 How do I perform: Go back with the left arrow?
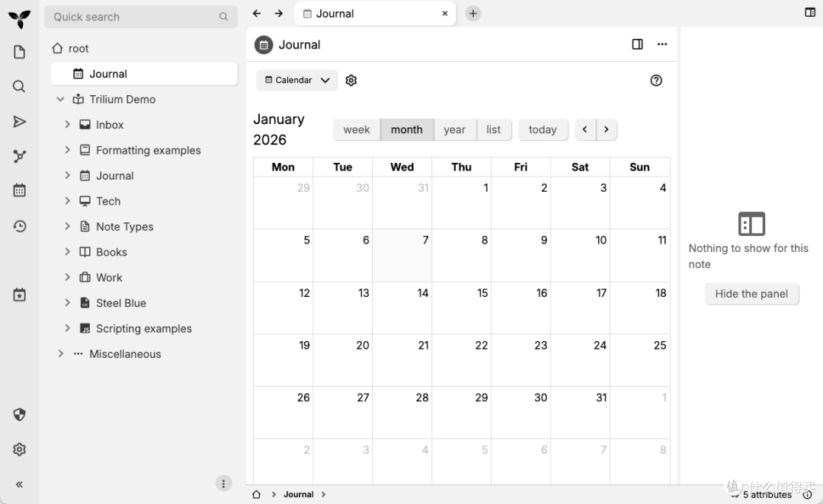pos(257,14)
